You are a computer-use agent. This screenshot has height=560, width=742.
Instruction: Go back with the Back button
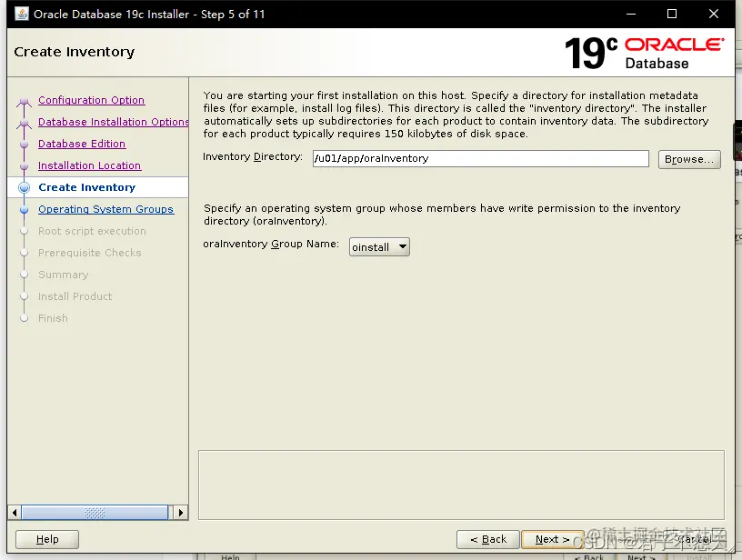tap(488, 539)
